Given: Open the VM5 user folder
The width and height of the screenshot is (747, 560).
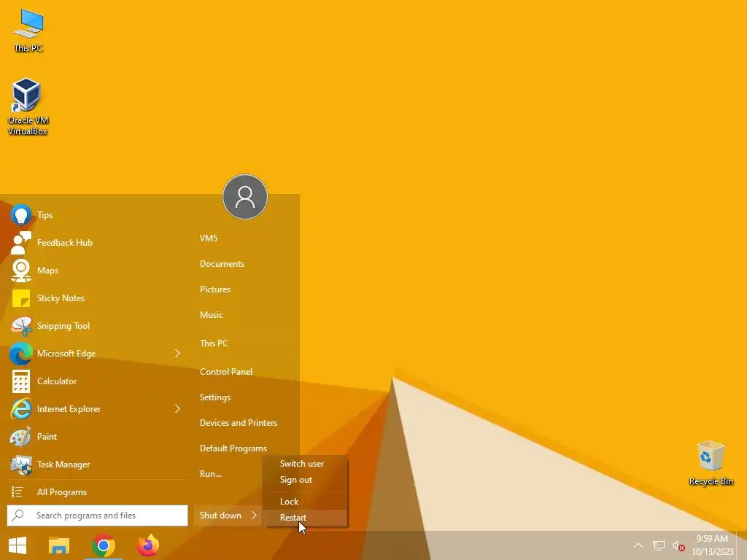Looking at the screenshot, I should point(209,238).
